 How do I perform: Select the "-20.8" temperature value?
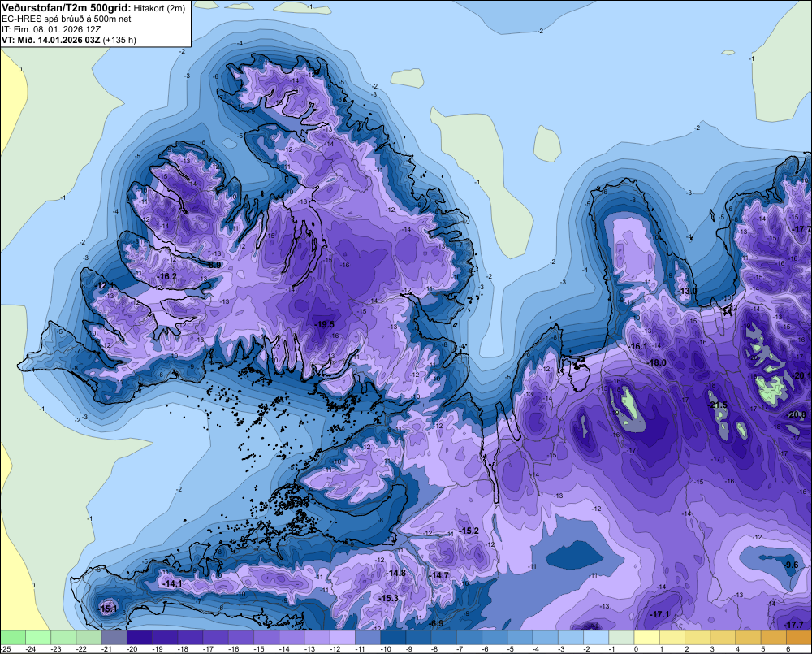click(797, 414)
